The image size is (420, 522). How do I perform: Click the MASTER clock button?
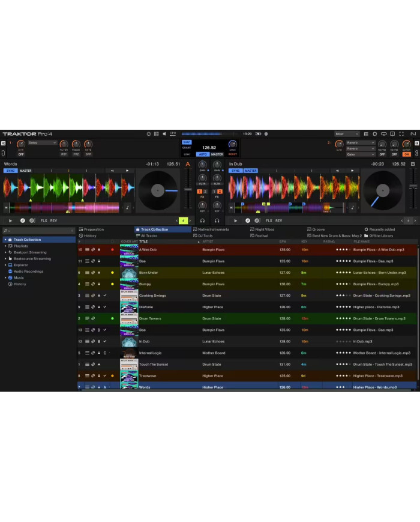tap(217, 154)
